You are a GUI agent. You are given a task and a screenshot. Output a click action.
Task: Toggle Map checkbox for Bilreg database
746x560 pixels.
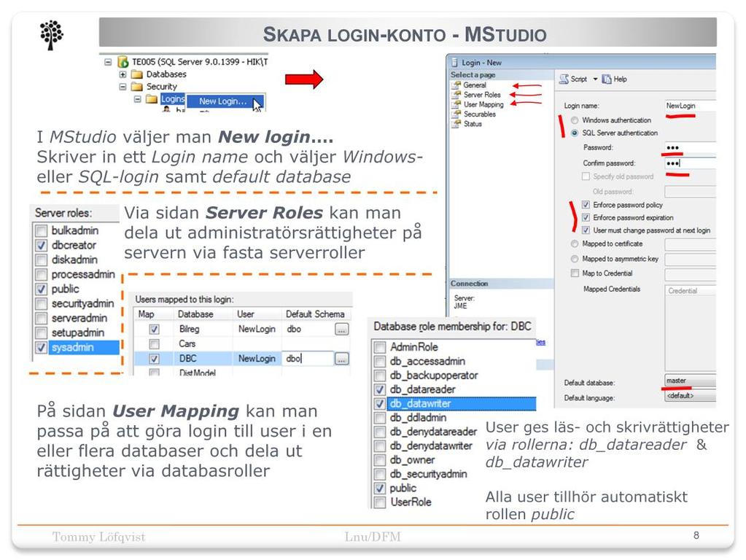[154, 330]
